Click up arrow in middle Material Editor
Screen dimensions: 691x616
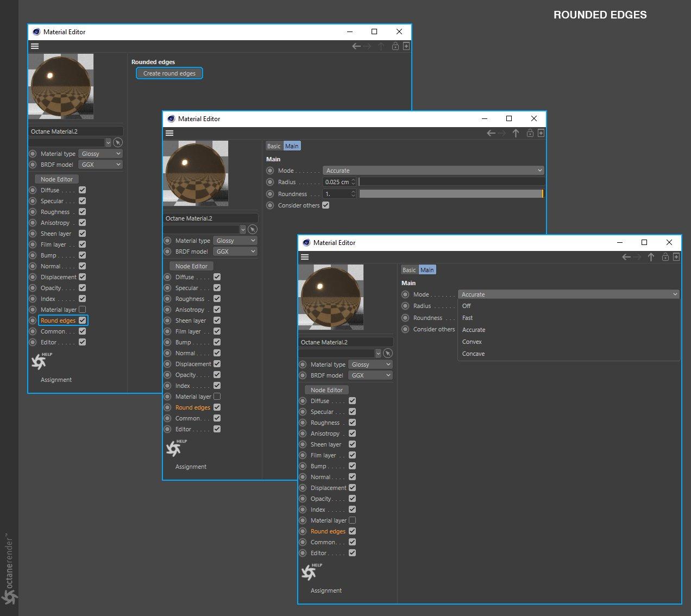[516, 133]
